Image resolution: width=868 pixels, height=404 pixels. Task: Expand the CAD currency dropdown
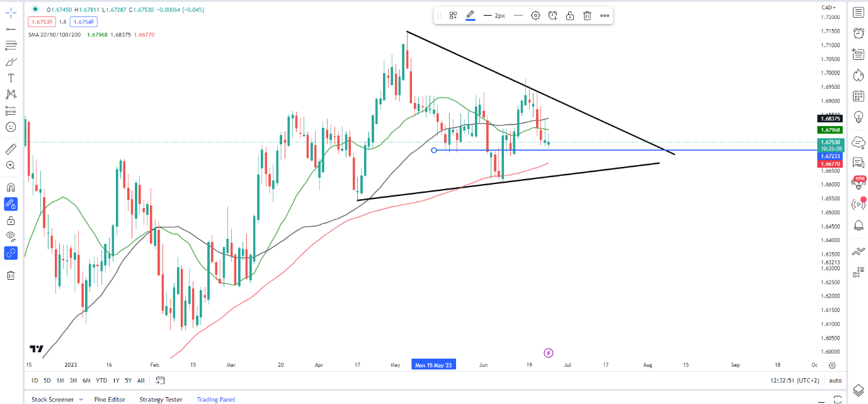[x=828, y=8]
